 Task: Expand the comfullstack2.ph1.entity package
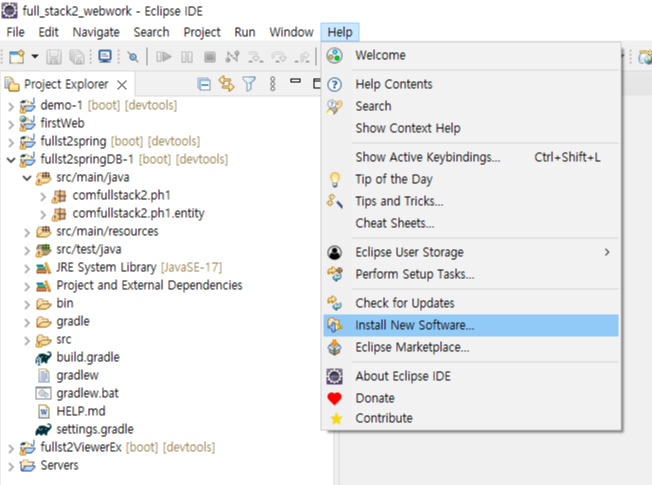coord(43,215)
